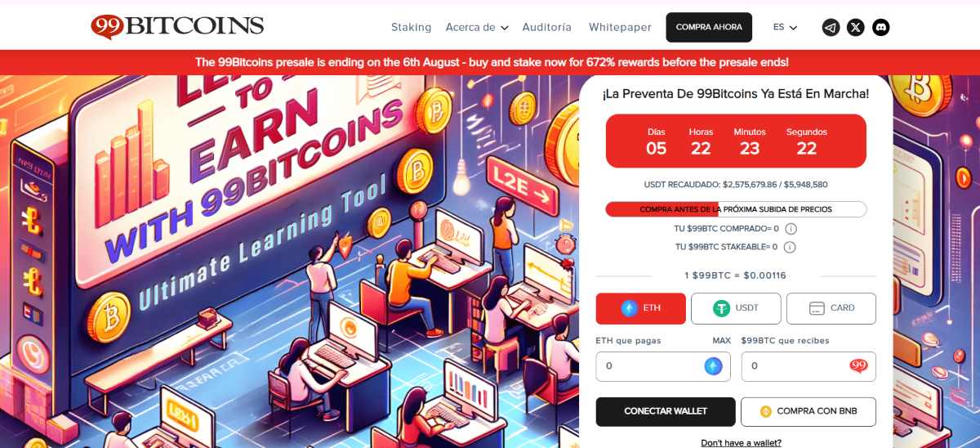The height and width of the screenshot is (448, 980).
Task: Select USDT as payment currency
Action: tap(736, 308)
